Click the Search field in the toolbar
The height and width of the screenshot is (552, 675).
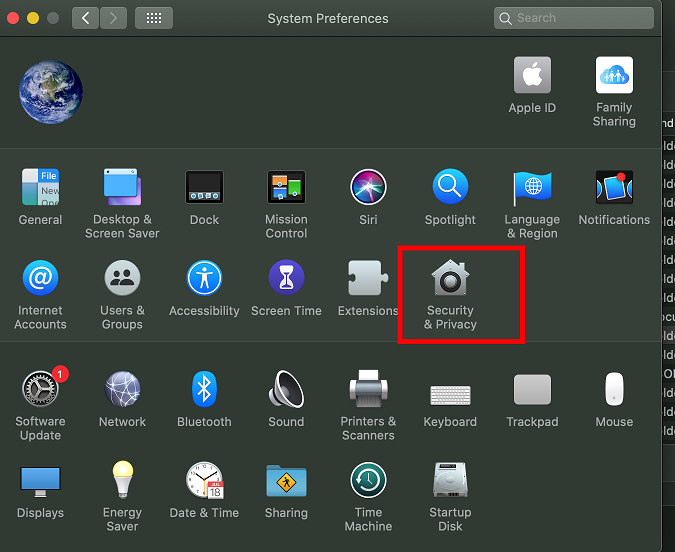(573, 18)
